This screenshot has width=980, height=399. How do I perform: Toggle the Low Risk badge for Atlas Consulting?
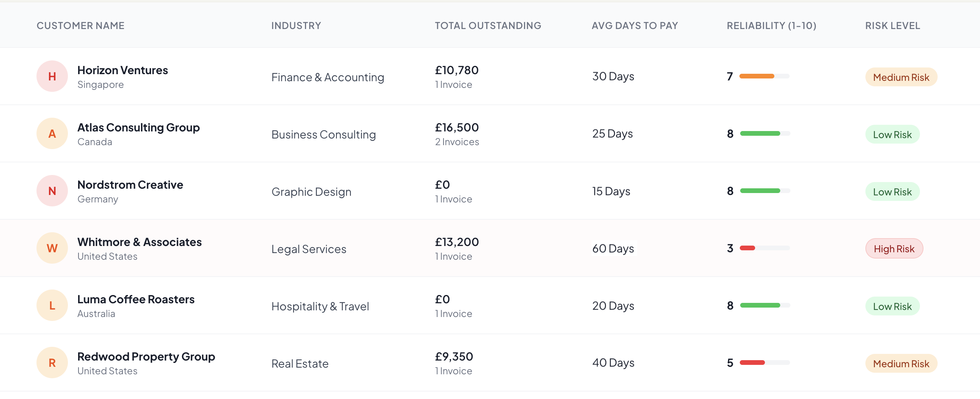892,133
